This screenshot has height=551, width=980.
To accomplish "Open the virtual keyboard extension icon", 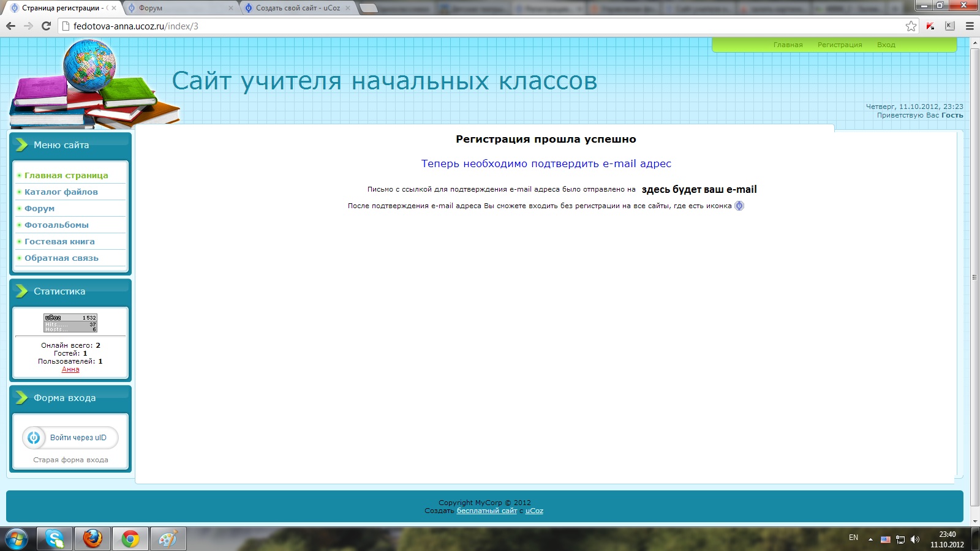I will click(x=950, y=26).
